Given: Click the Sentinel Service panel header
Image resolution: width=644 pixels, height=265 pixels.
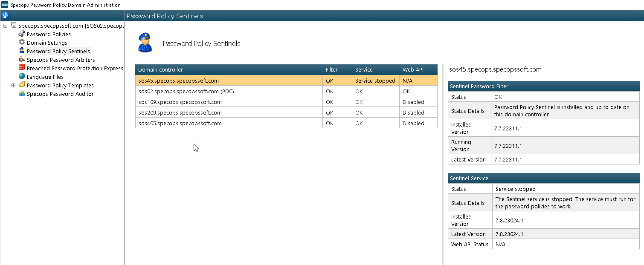Looking at the screenshot, I should tap(544, 178).
